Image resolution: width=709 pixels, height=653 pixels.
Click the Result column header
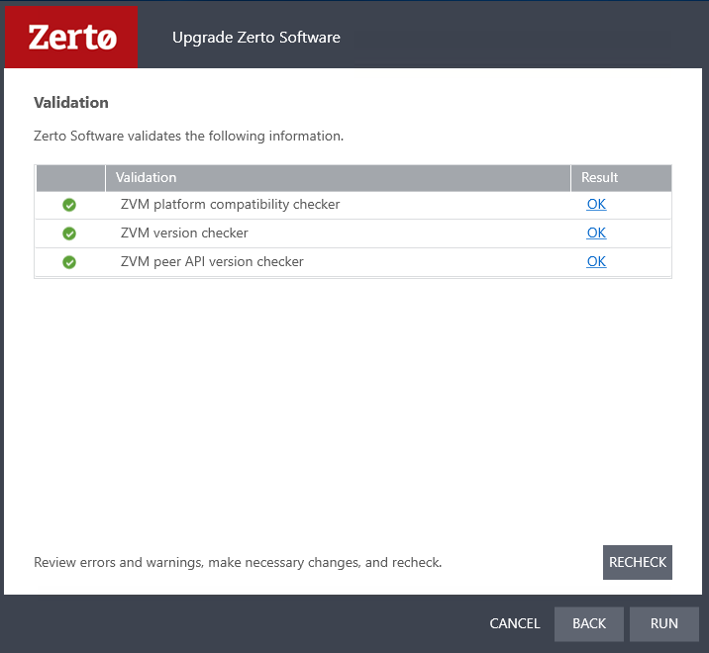621,178
